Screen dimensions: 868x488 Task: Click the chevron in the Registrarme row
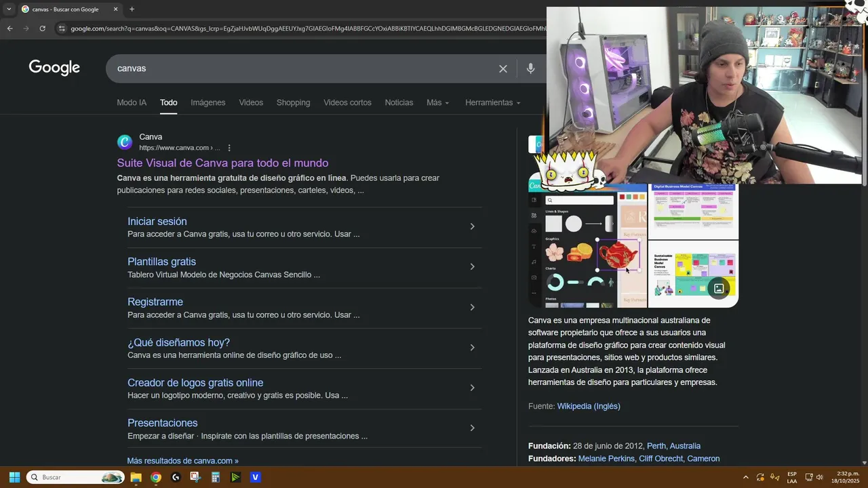pos(473,307)
